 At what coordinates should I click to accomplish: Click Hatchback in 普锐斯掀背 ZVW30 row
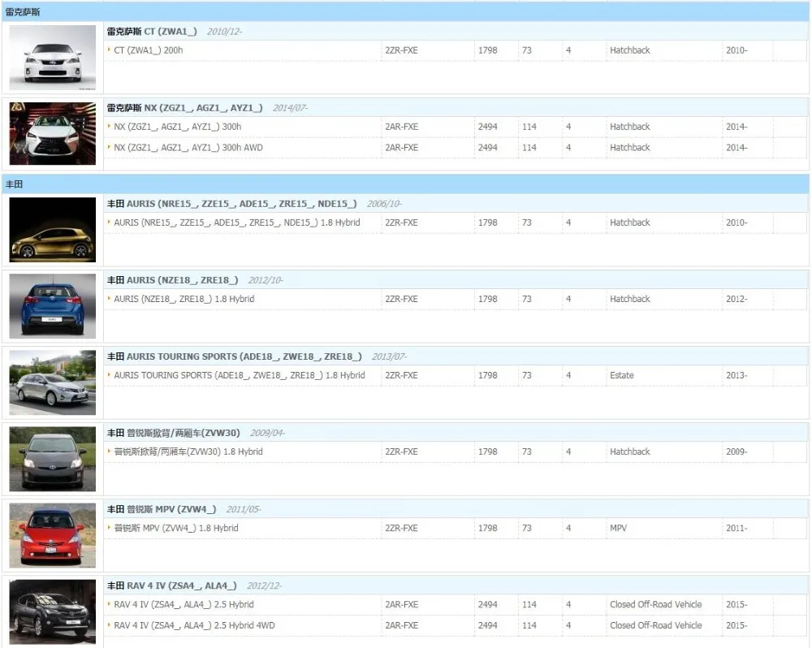point(630,451)
